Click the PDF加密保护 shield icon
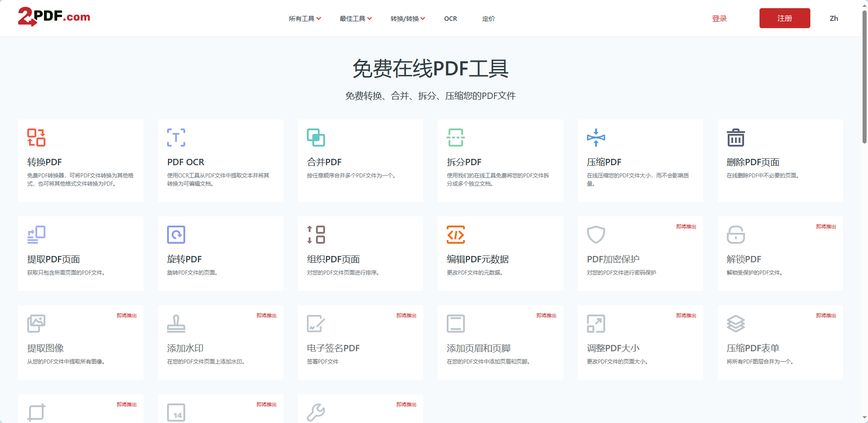868x423 pixels. pyautogui.click(x=596, y=234)
